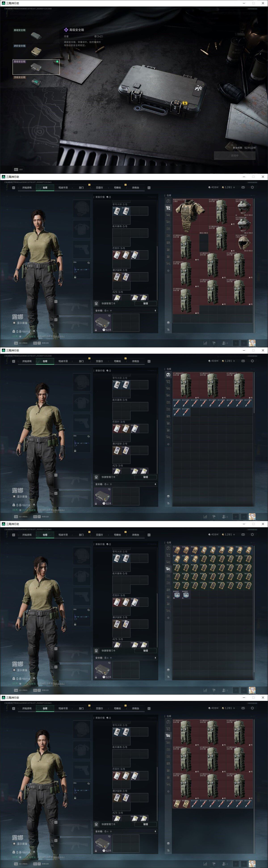Viewport: 268px width, 868px height.
Task: Click the statistics bar-chart icon in the syringe window footer
Action: (205, 517)
